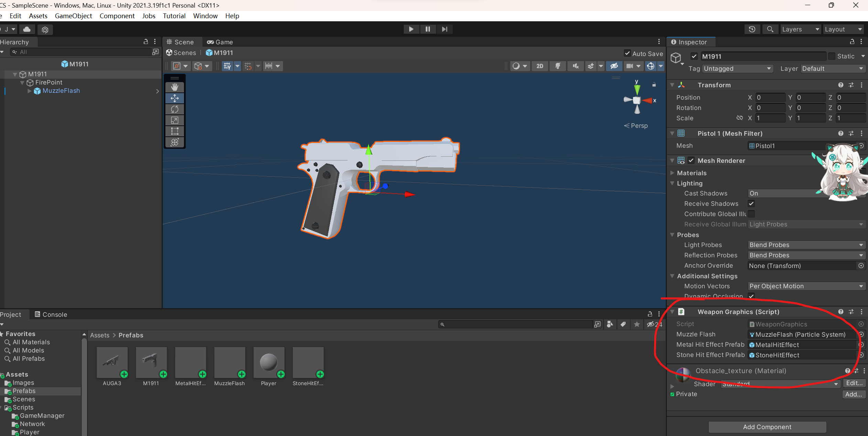Click the Add Component button
The width and height of the screenshot is (868, 436).
[x=767, y=427]
